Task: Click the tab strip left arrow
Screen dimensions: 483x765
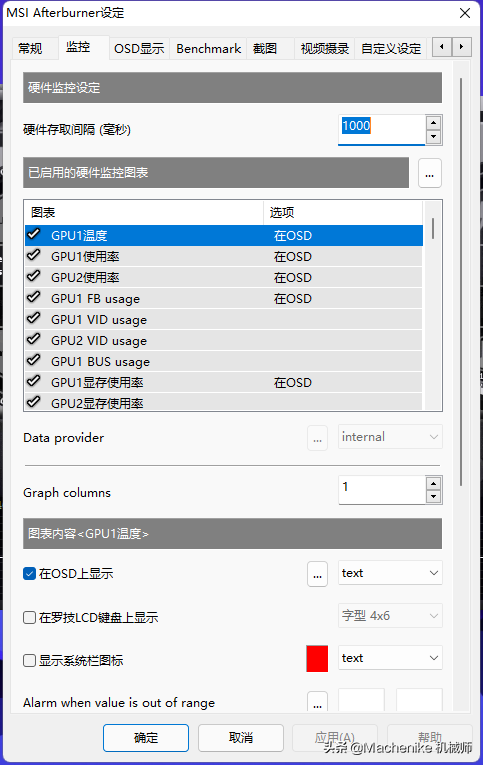Action: coord(442,47)
